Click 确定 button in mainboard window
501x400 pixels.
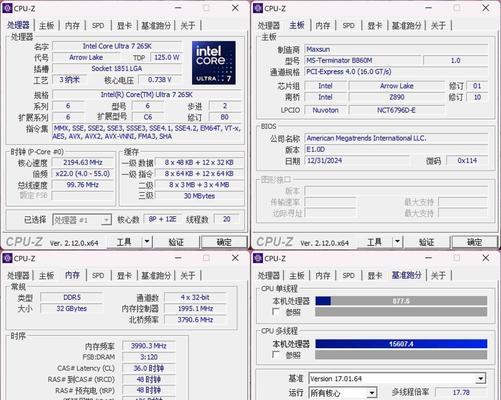tap(475, 242)
